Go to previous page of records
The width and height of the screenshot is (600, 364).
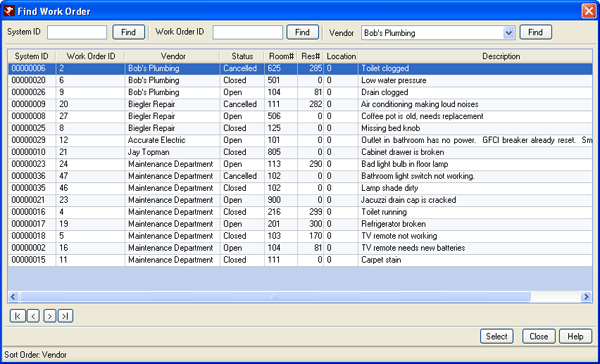33,316
